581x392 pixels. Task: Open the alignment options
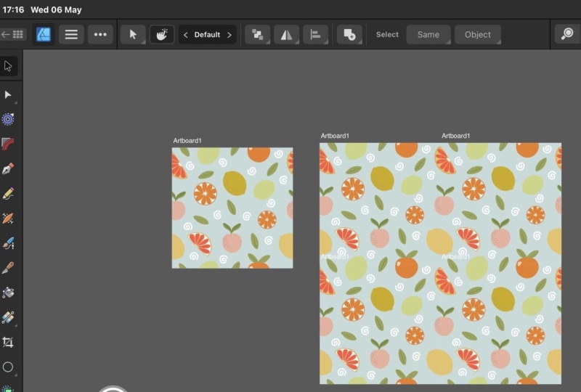(x=315, y=34)
